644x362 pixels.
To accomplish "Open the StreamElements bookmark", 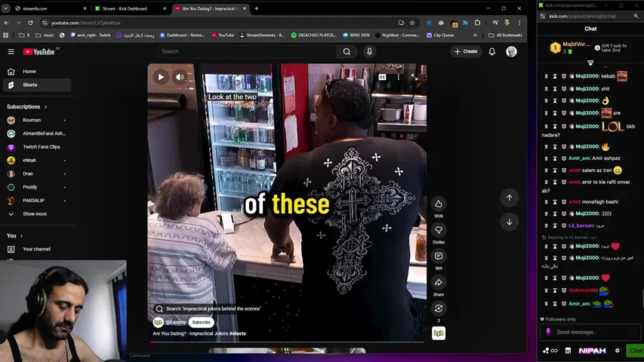I will pos(262,35).
